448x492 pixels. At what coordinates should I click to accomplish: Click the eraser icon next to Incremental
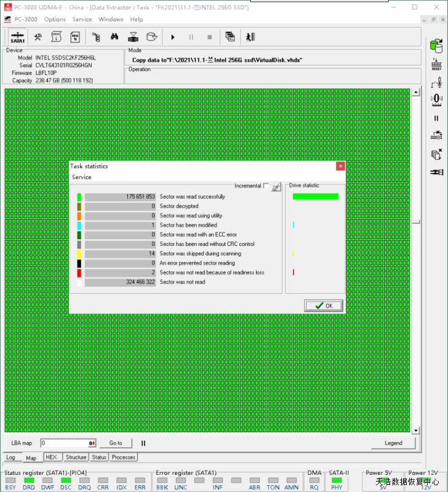(x=276, y=186)
